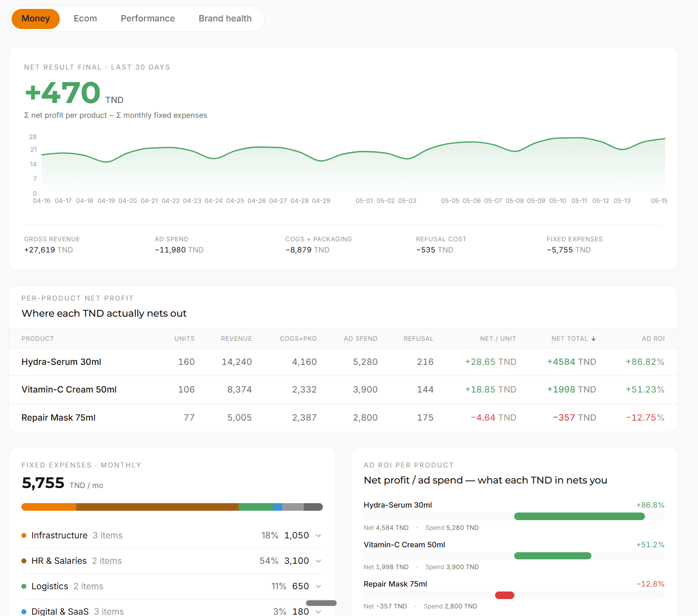Click the HR & Salaries row label

click(x=59, y=561)
